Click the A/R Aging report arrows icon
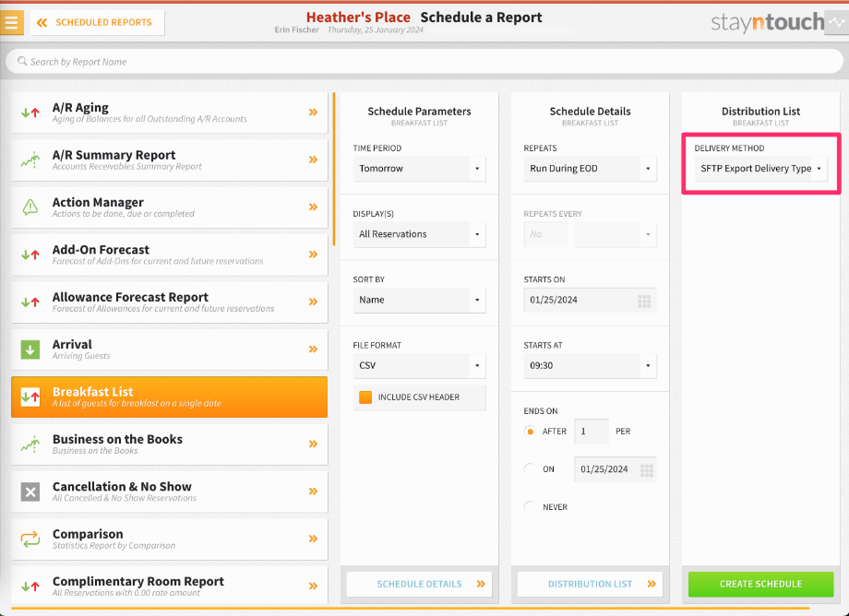The width and height of the screenshot is (849, 616). 30,113
